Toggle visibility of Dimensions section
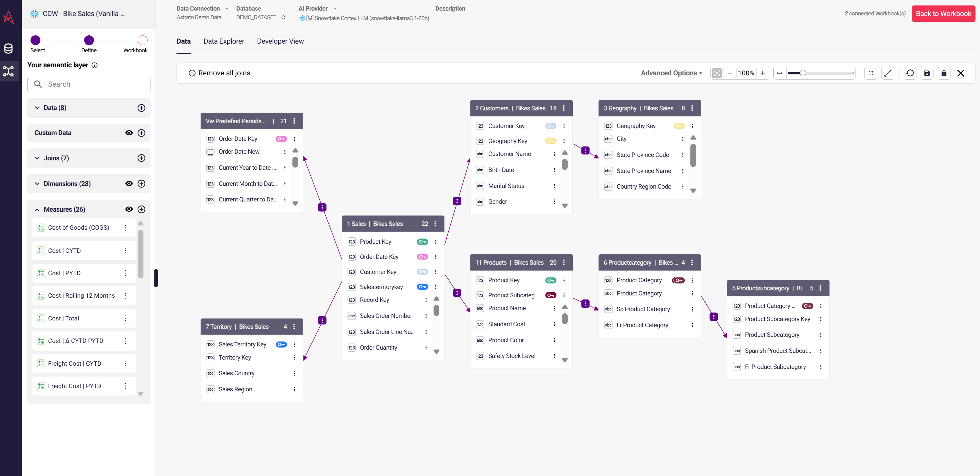The width and height of the screenshot is (980, 476). [x=129, y=184]
